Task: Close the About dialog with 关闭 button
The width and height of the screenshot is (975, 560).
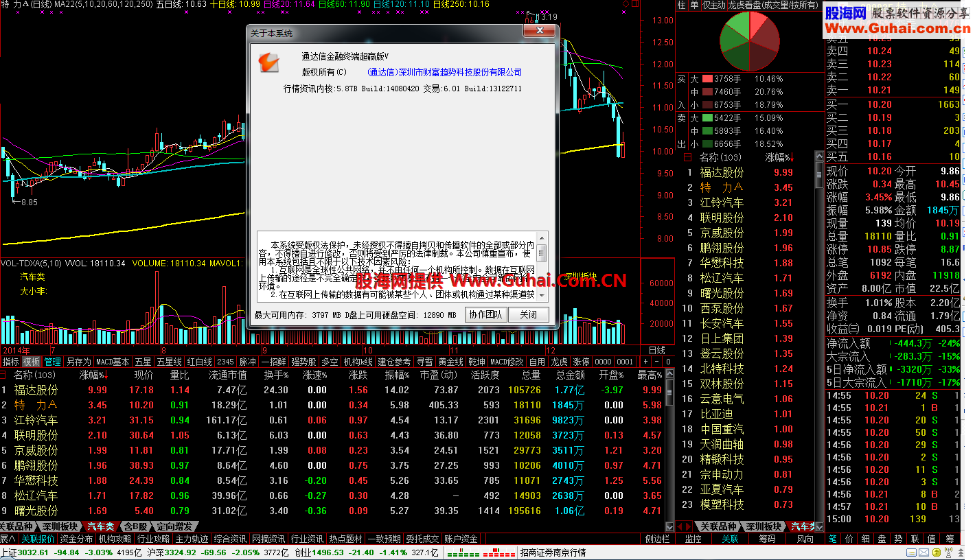Action: click(528, 314)
